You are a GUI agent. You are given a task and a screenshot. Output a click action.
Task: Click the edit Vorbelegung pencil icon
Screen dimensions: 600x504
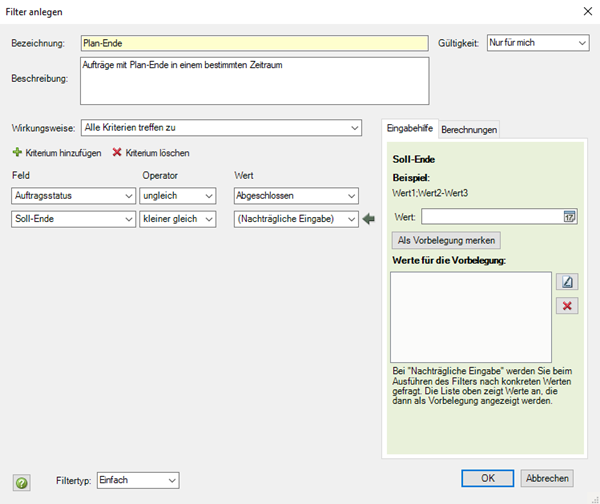tap(567, 282)
